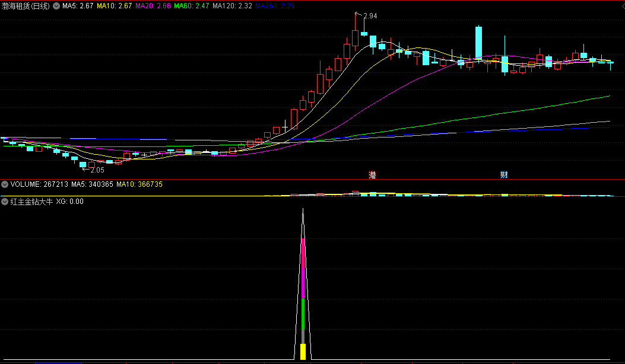Click the volume MA5: 340365 value
This screenshot has width=625, height=364.
[92, 184]
